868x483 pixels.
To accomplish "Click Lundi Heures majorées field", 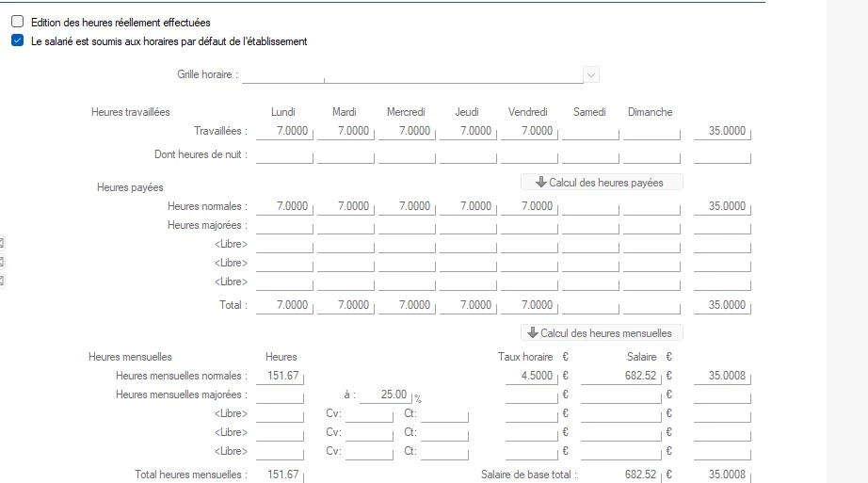I will [284, 225].
